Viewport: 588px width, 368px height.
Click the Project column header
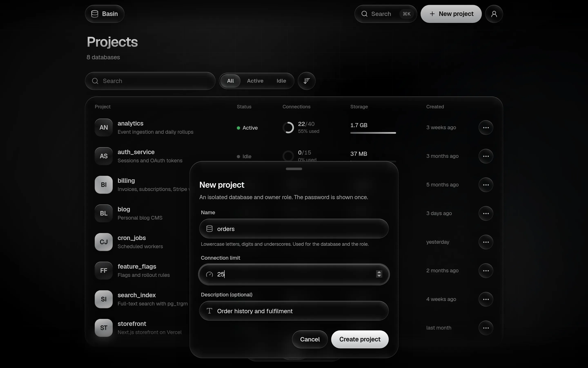click(x=102, y=107)
